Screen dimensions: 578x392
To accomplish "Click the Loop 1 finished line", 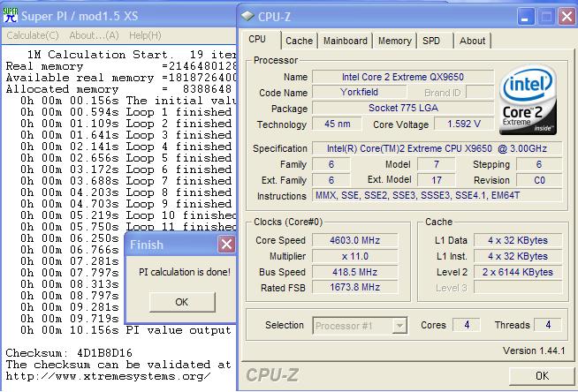I will click(126, 112).
